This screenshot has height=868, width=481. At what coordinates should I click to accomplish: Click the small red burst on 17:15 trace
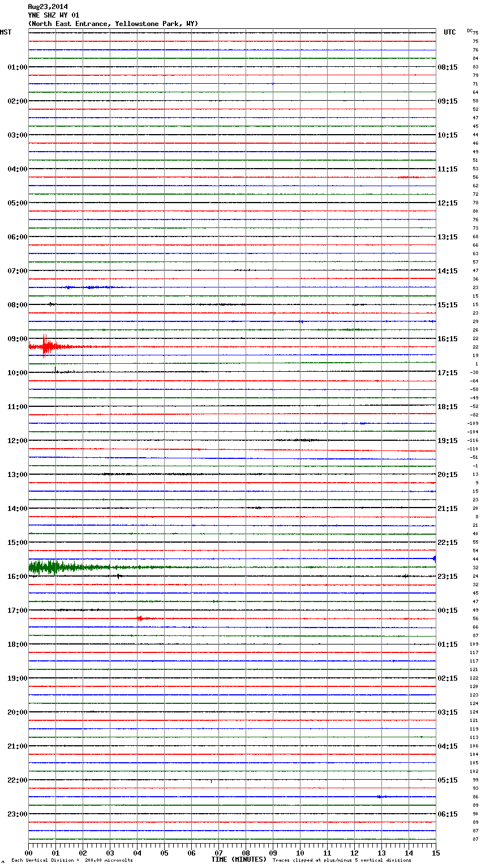click(x=144, y=618)
